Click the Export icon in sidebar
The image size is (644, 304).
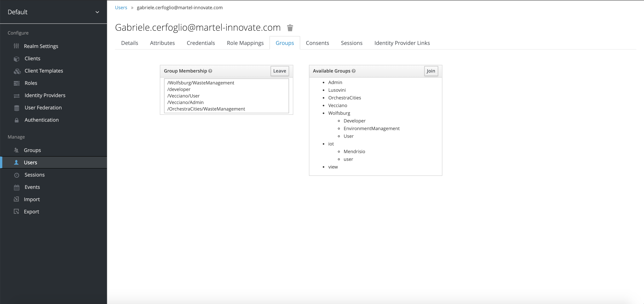[16, 212]
